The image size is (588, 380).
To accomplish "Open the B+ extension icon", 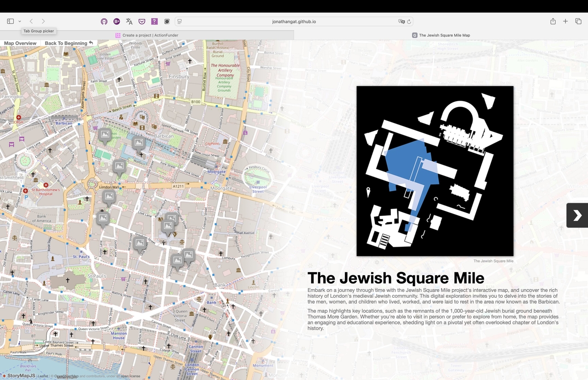I will (x=117, y=21).
